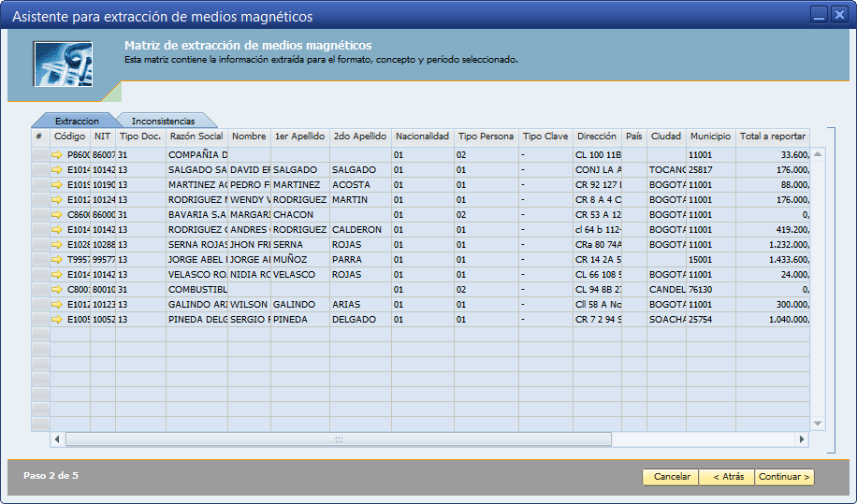Sort by the Total a reportar column header

tap(772, 137)
